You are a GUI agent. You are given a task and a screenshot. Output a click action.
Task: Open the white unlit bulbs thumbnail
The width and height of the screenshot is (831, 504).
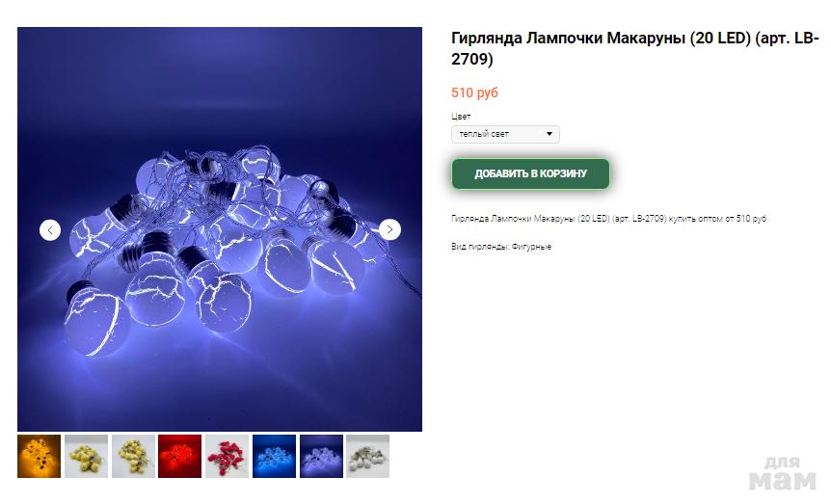pyautogui.click(x=368, y=457)
